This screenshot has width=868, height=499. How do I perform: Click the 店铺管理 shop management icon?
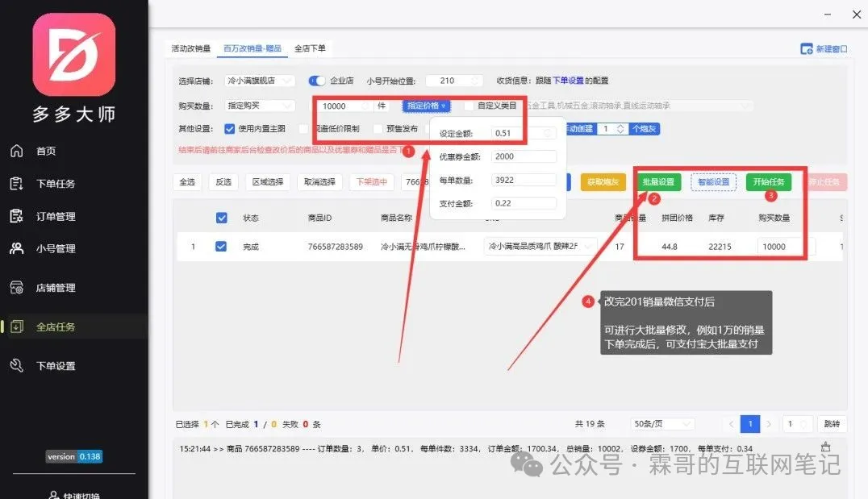tap(16, 288)
